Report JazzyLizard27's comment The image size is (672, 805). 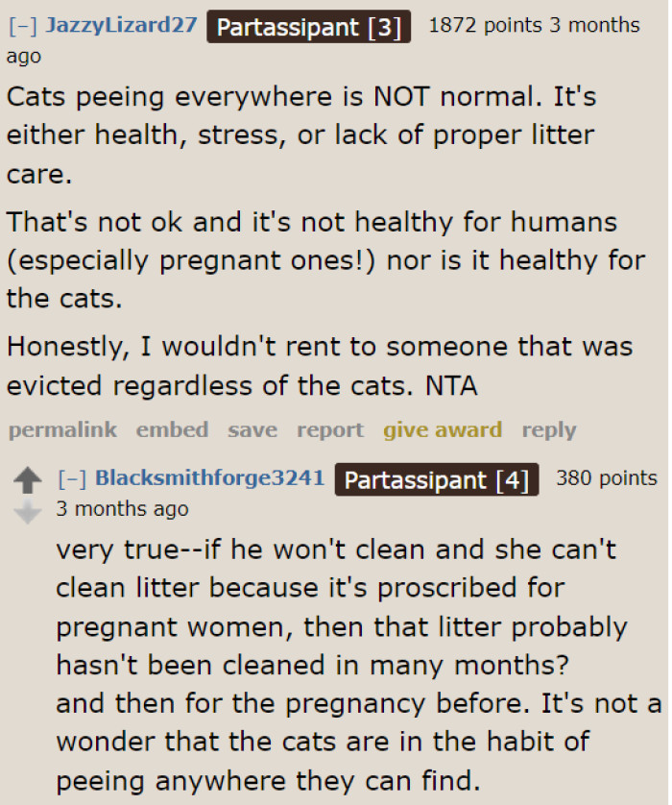click(329, 429)
